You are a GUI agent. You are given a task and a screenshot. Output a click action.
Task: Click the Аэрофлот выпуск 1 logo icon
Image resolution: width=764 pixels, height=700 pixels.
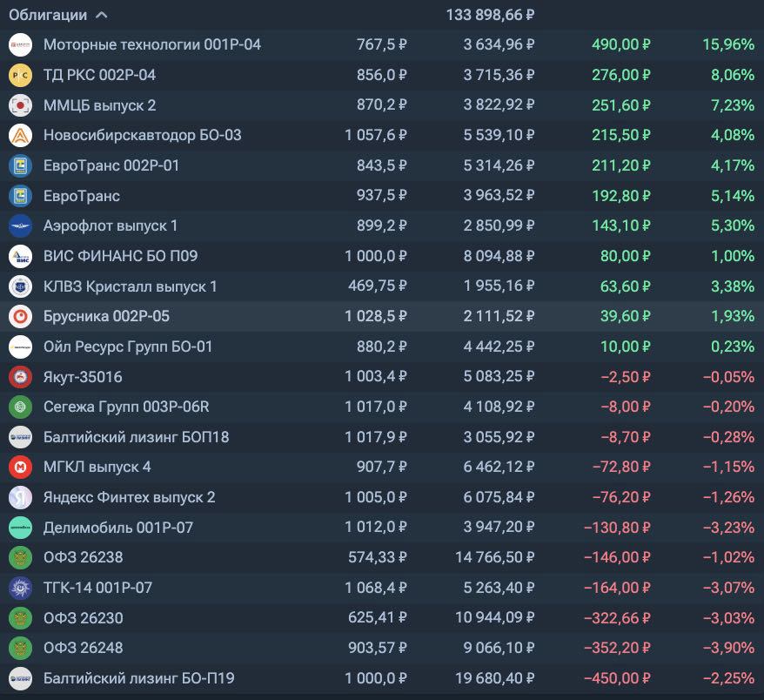pos(20,226)
